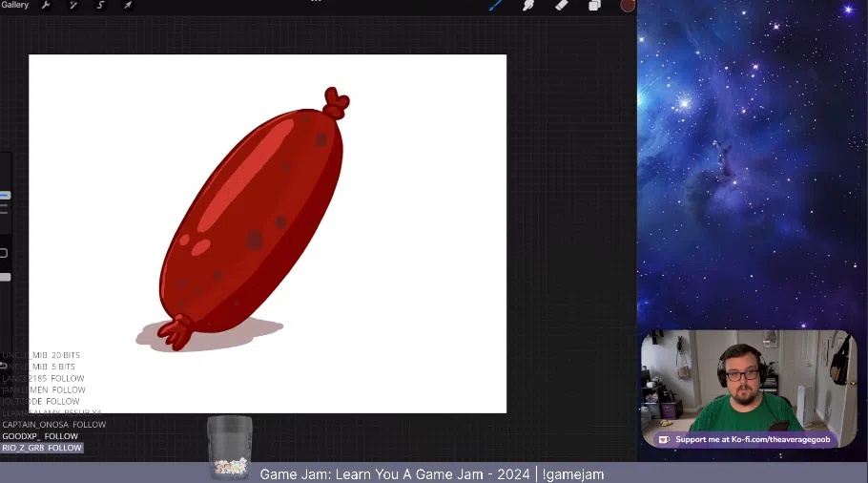The image size is (868, 483).
Task: Click the streamer webcam feed
Action: [x=747, y=382]
